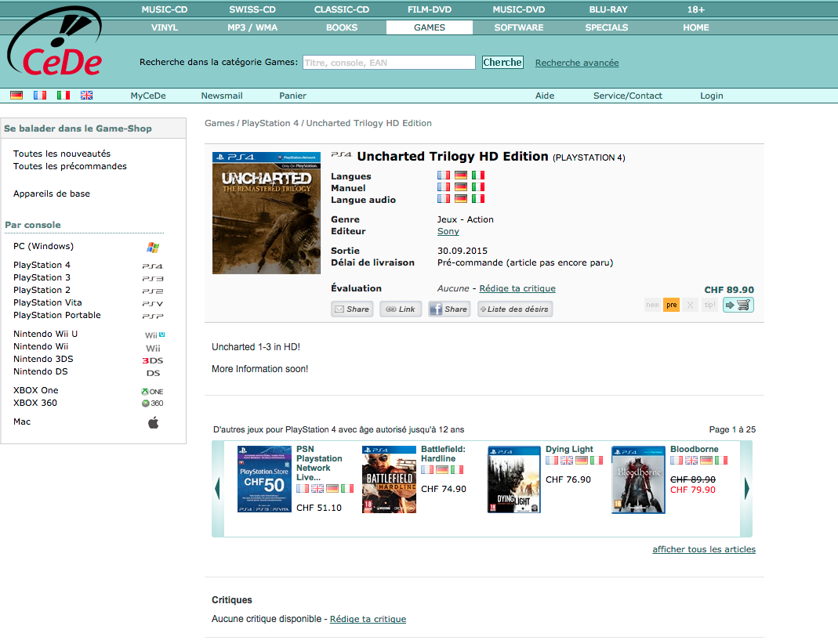
Task: Toggle the orange 'pre' preorder badge
Action: tap(671, 306)
